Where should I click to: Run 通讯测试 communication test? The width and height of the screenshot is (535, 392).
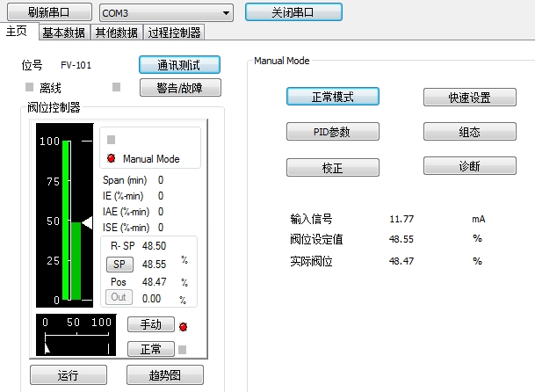[179, 64]
